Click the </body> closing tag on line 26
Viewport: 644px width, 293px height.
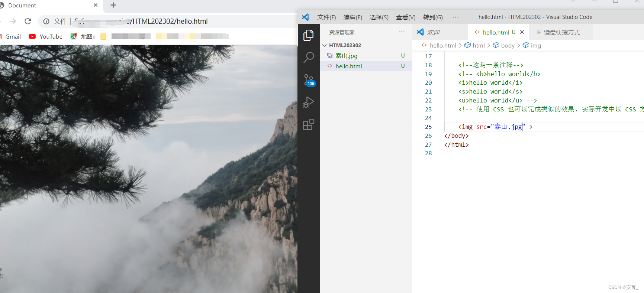point(456,136)
